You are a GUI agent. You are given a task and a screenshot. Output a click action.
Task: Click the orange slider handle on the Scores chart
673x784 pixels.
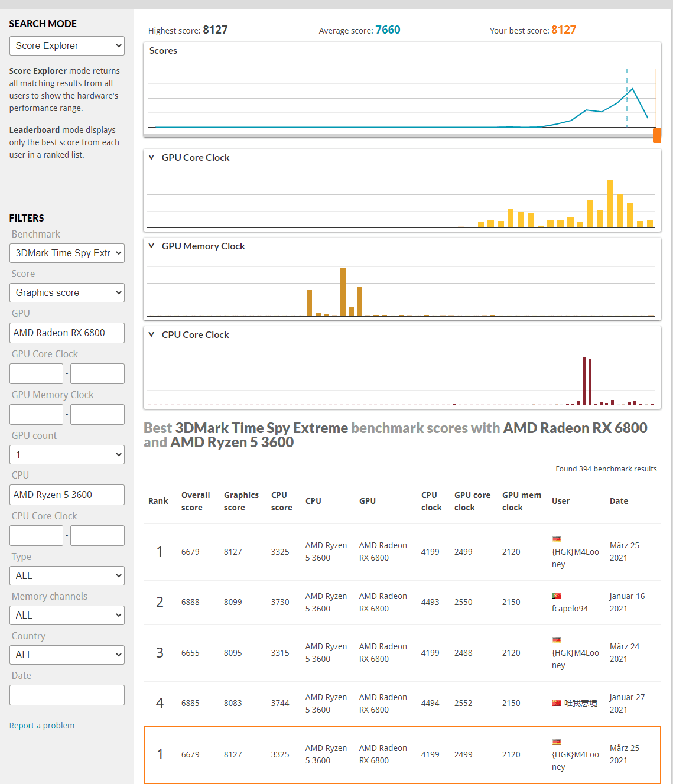click(x=657, y=135)
